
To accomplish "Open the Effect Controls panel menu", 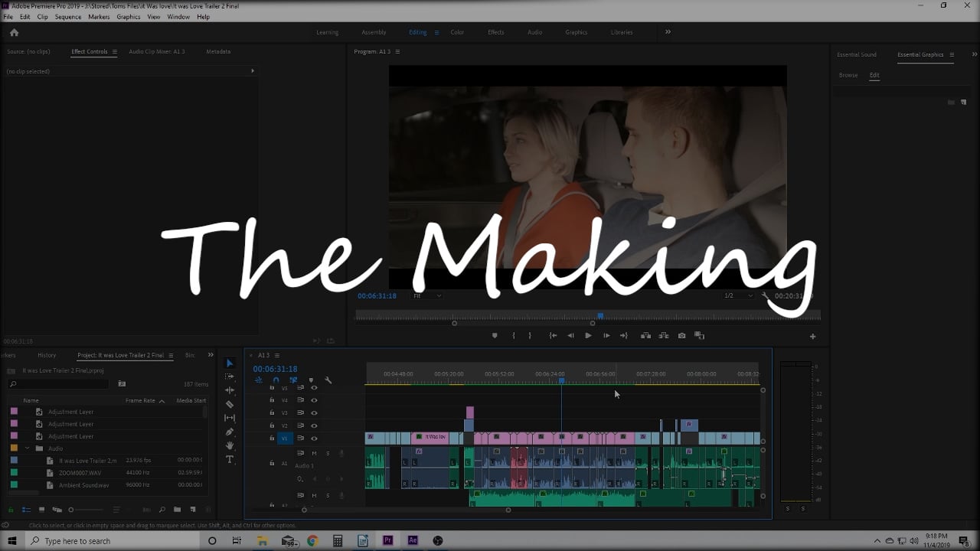I will [115, 52].
